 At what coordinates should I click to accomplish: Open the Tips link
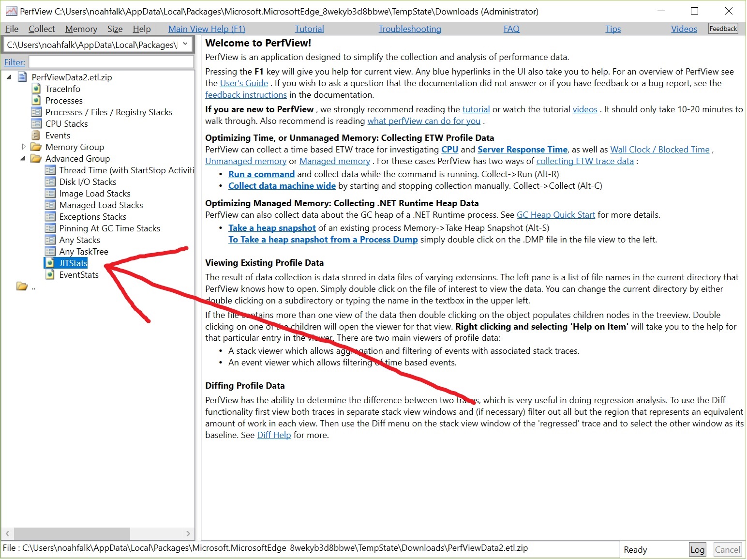pyautogui.click(x=613, y=29)
